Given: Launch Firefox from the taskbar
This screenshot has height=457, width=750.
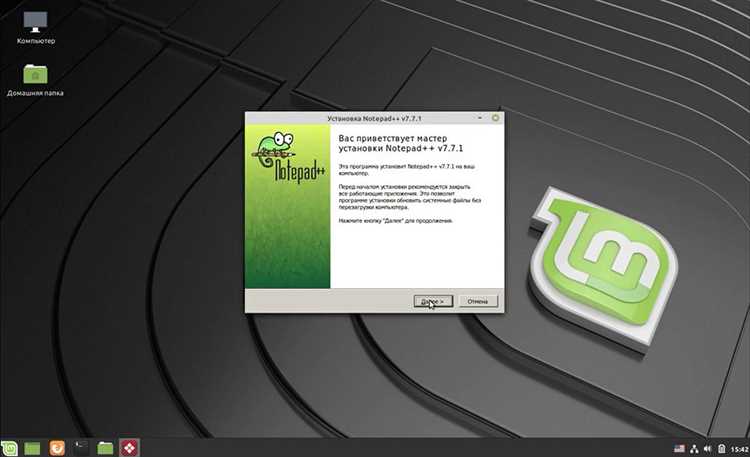Looking at the screenshot, I should point(57,448).
